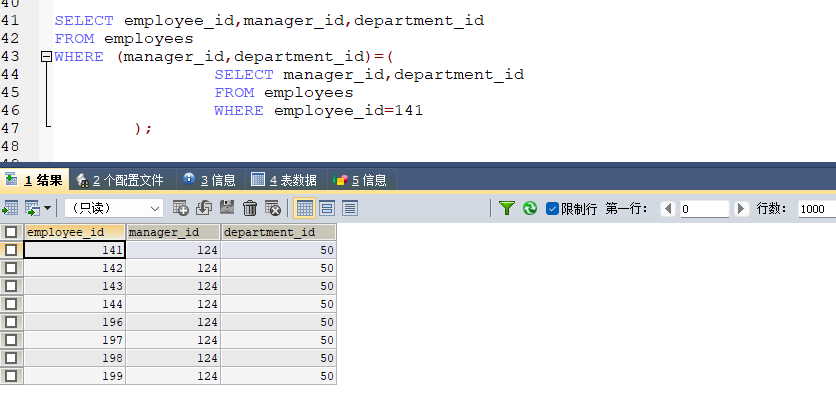Select manager_id cell in row 141
The height and width of the screenshot is (397, 836).
(x=173, y=250)
